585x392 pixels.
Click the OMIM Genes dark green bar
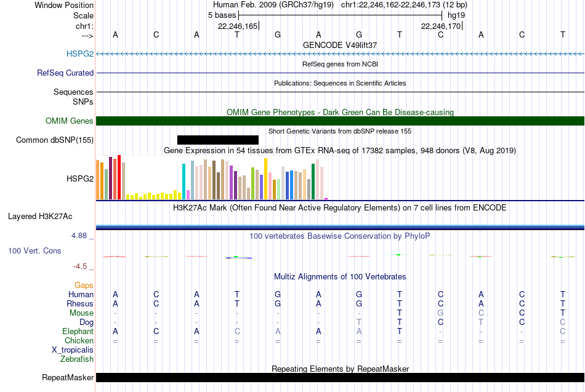pyautogui.click(x=340, y=121)
